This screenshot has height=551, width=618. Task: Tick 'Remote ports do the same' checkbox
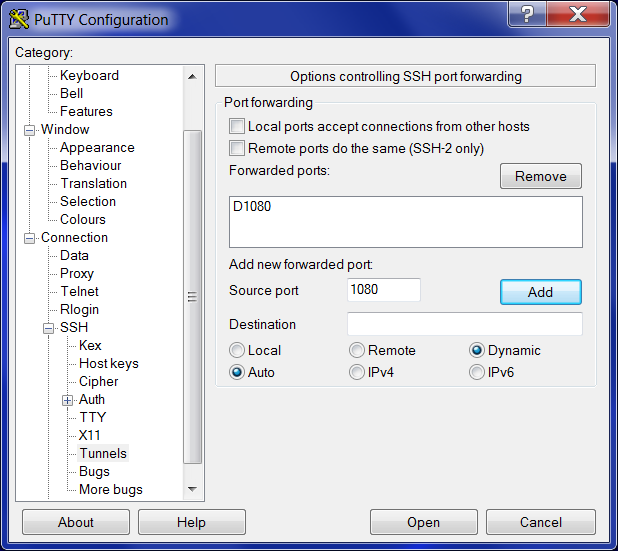click(x=237, y=149)
